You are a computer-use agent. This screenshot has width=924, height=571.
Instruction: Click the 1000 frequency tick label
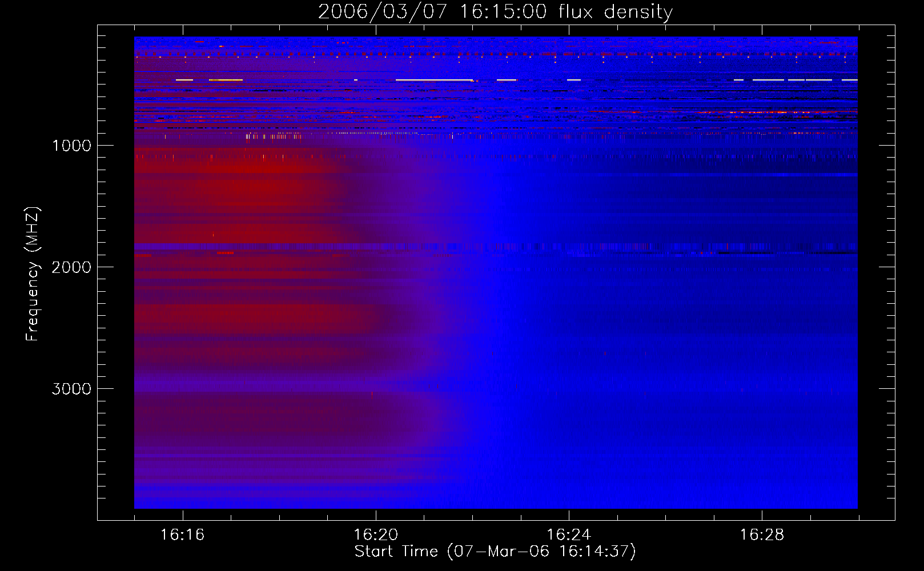(x=71, y=146)
